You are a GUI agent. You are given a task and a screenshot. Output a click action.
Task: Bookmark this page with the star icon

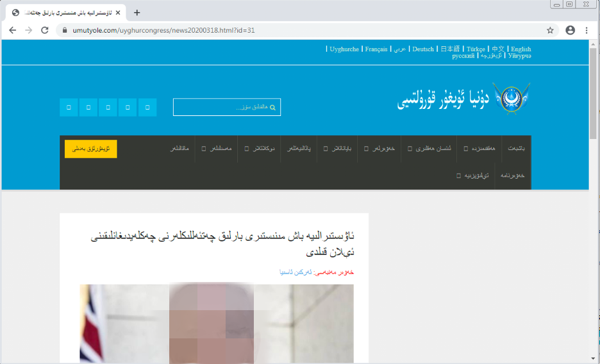(550, 30)
